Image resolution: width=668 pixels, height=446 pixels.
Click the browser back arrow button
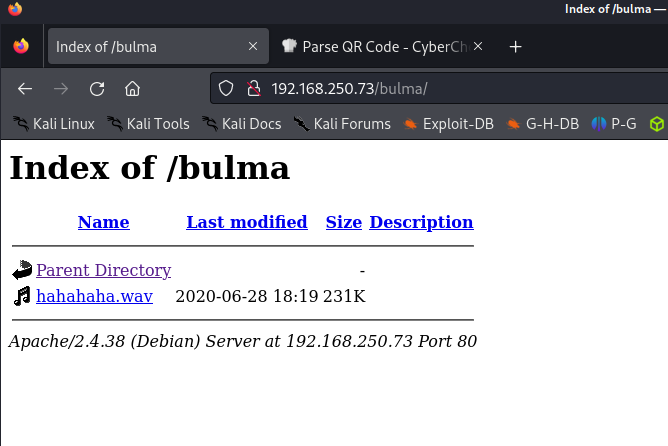coord(25,89)
